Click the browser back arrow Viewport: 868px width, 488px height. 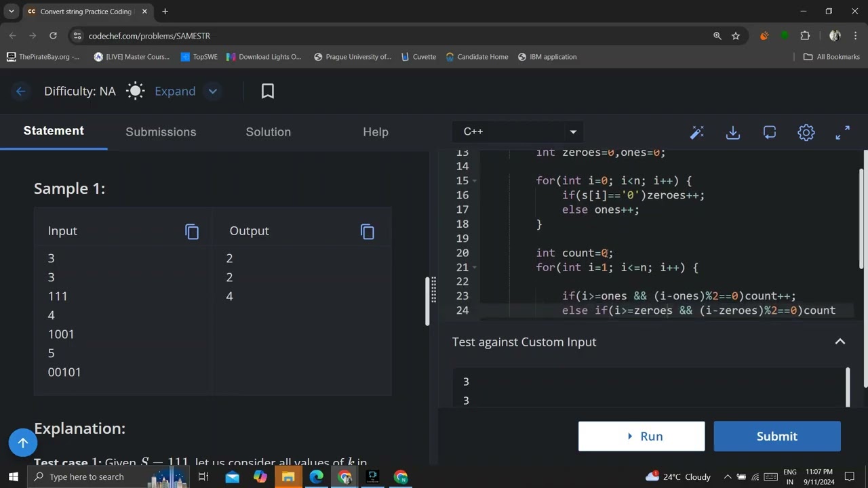12,36
